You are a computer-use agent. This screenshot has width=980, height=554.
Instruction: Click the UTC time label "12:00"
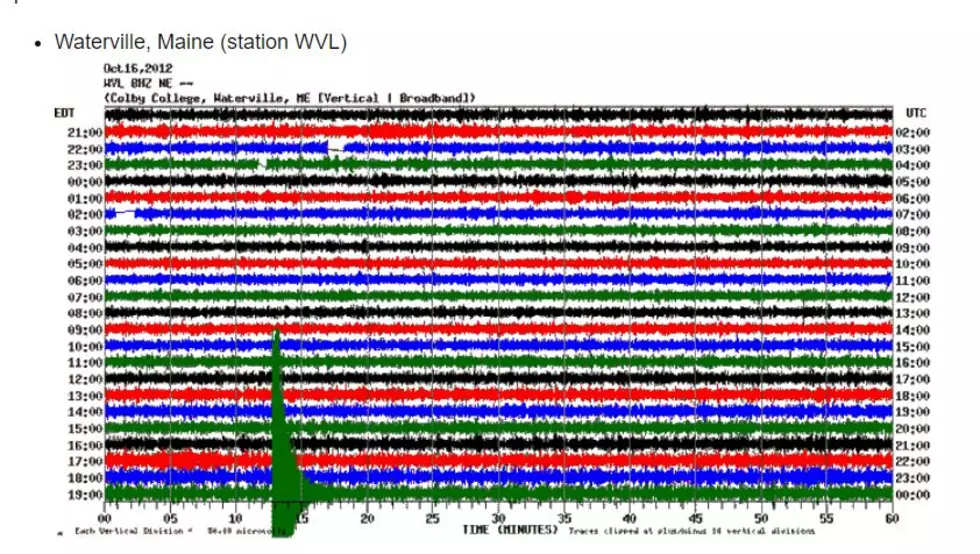point(912,297)
